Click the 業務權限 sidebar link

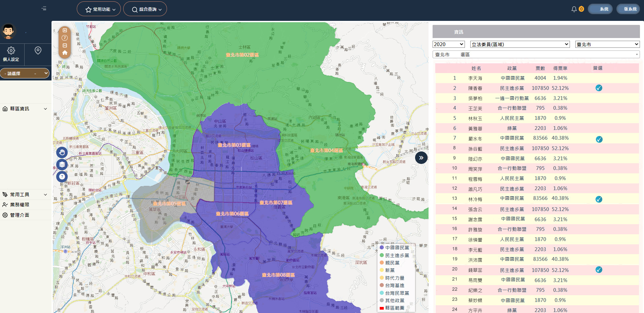click(20, 205)
